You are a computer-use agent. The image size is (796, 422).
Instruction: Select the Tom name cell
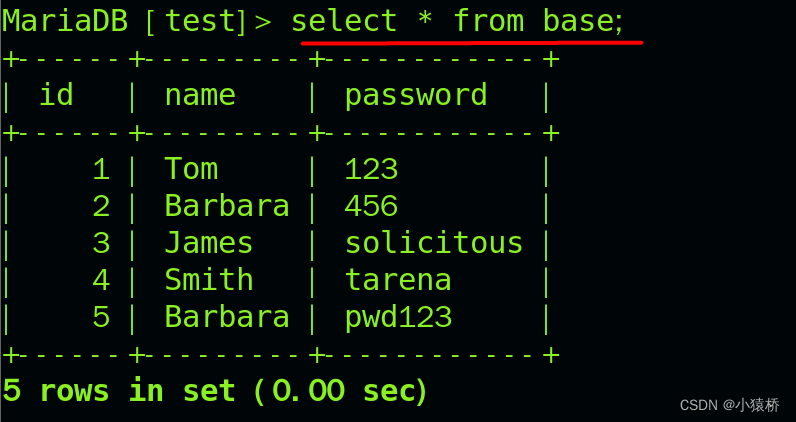[191, 169]
